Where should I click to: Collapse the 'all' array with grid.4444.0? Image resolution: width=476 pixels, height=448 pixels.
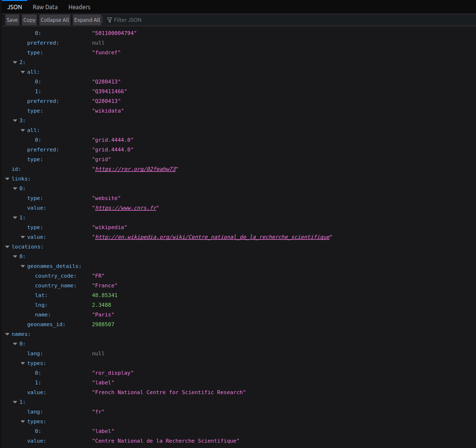(23, 130)
